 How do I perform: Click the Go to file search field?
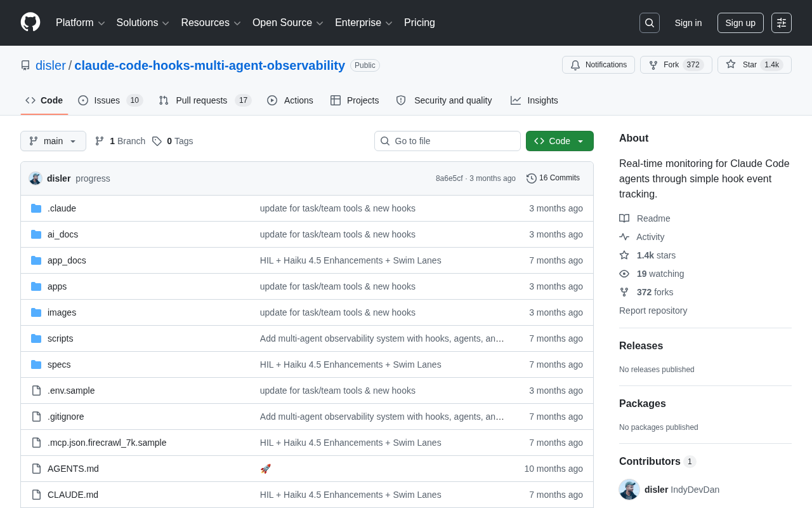(x=447, y=141)
